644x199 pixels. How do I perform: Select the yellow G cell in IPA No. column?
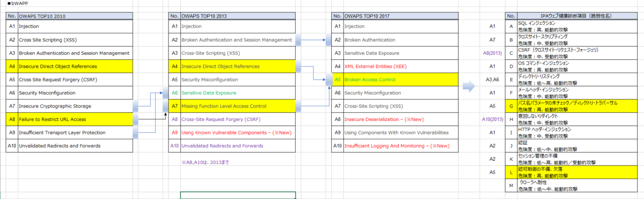(x=511, y=106)
